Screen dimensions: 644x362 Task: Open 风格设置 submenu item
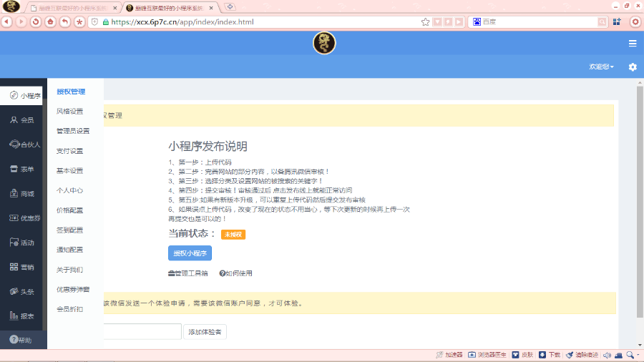click(x=70, y=111)
